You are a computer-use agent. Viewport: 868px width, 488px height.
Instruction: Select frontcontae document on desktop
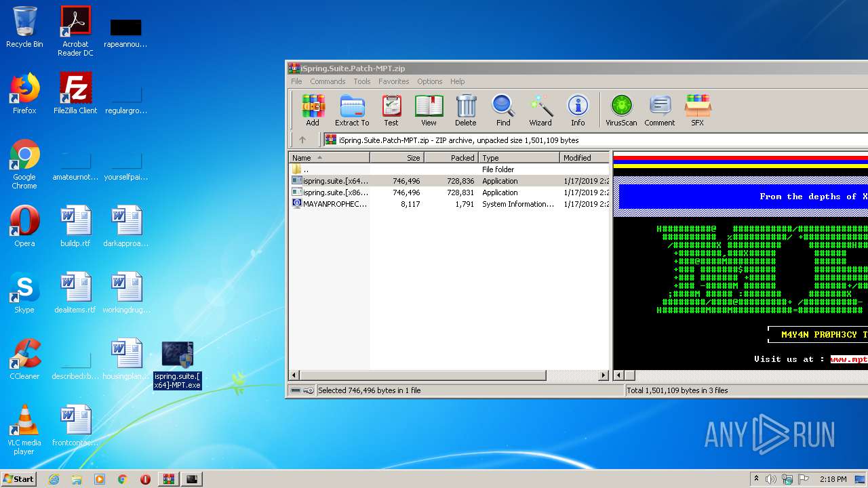coord(75,426)
